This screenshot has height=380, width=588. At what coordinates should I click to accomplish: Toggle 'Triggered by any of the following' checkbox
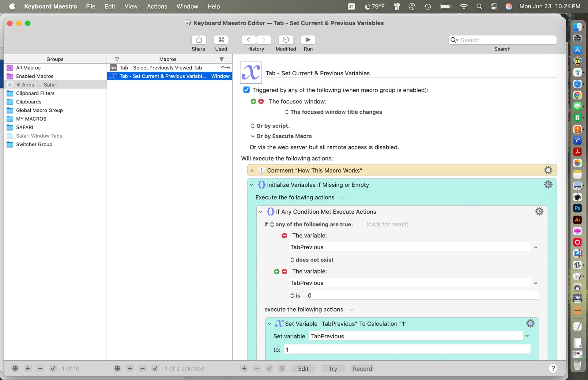(x=246, y=90)
